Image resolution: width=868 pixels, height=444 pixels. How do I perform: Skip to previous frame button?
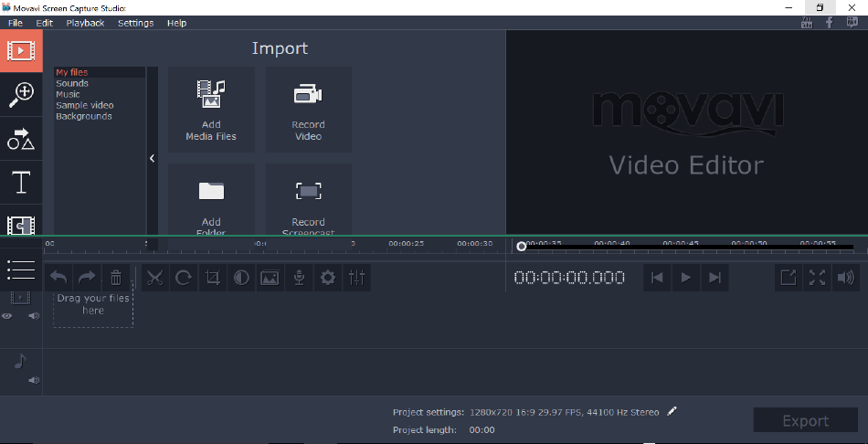click(x=657, y=278)
